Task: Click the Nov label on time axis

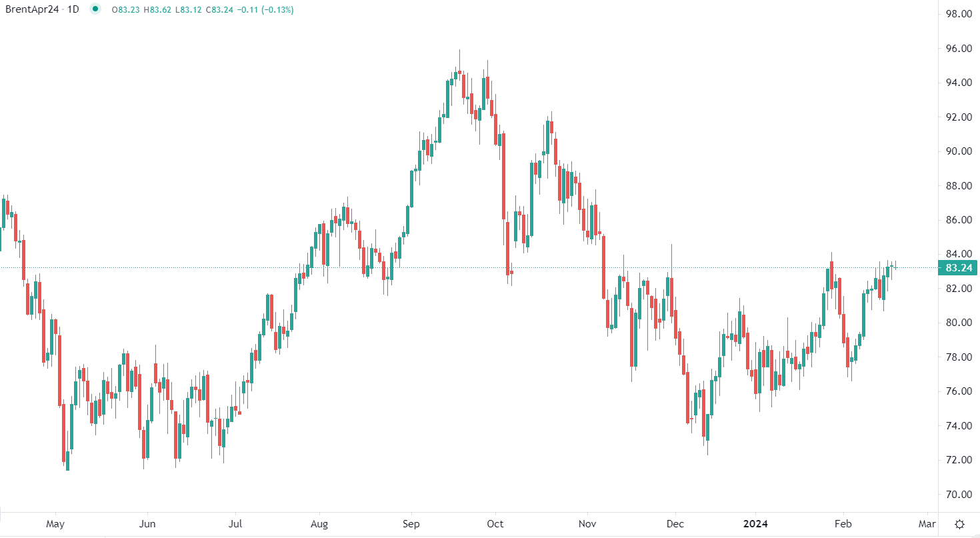Action: pyautogui.click(x=587, y=524)
